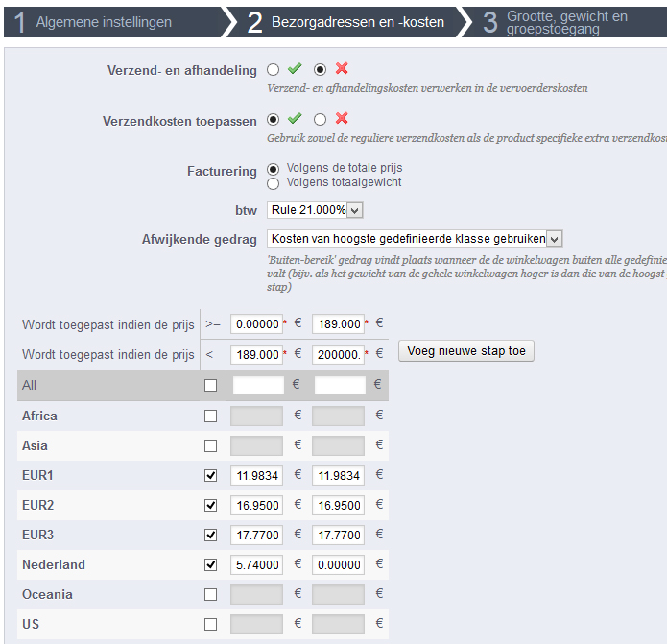Click the Afwijkende gedrag label

pyautogui.click(x=200, y=240)
